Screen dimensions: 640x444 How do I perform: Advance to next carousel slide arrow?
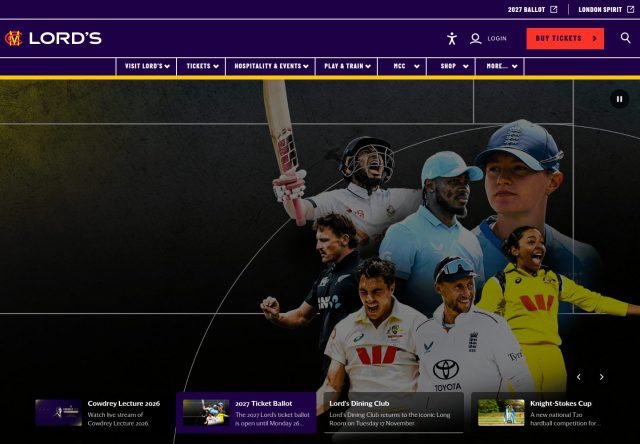tap(601, 377)
